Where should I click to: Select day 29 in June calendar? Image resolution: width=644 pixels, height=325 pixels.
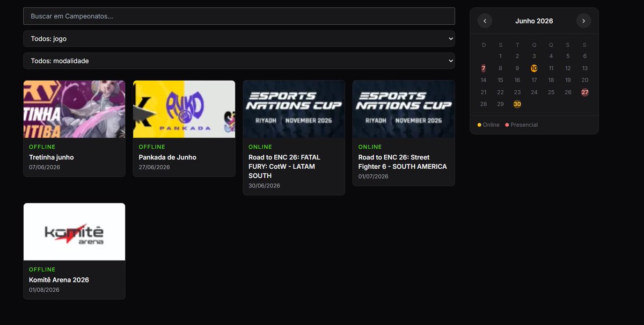500,104
